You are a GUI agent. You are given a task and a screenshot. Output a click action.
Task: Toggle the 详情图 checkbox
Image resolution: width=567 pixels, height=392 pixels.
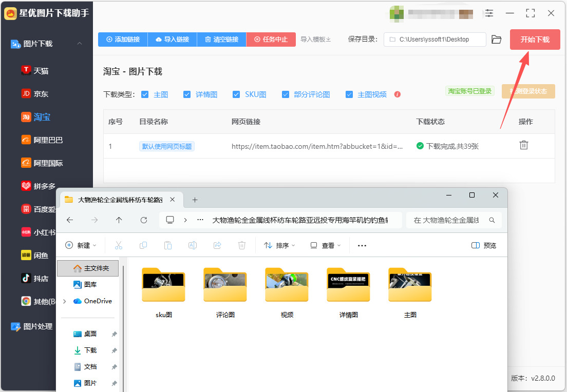pyautogui.click(x=186, y=94)
